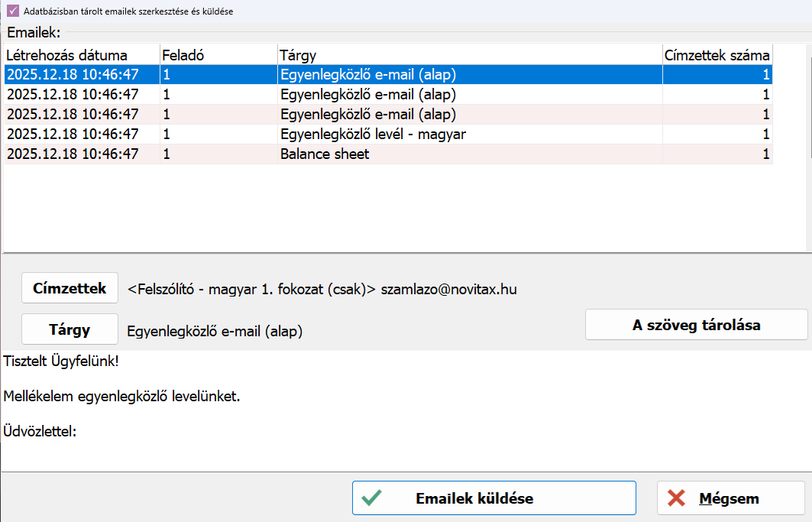The height and width of the screenshot is (522, 812).
Task: Select the third email in the list
Action: pyautogui.click(x=367, y=115)
